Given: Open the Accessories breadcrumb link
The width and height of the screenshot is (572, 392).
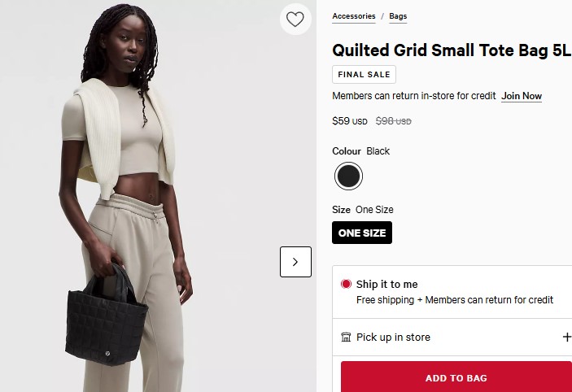Looking at the screenshot, I should 353,16.
